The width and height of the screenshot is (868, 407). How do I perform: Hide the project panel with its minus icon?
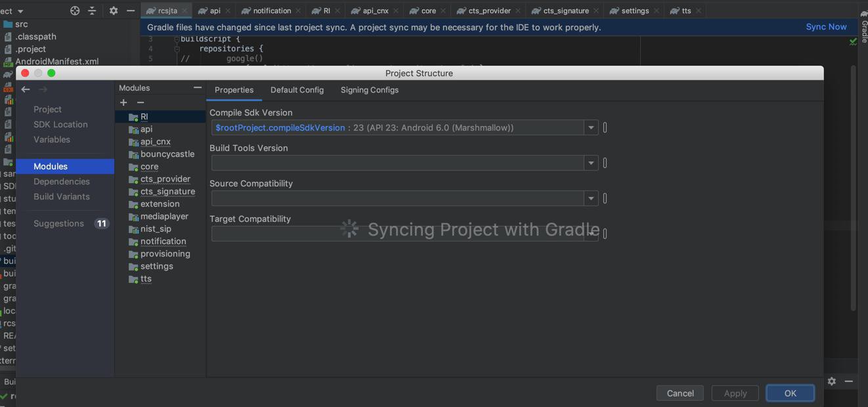click(x=131, y=11)
